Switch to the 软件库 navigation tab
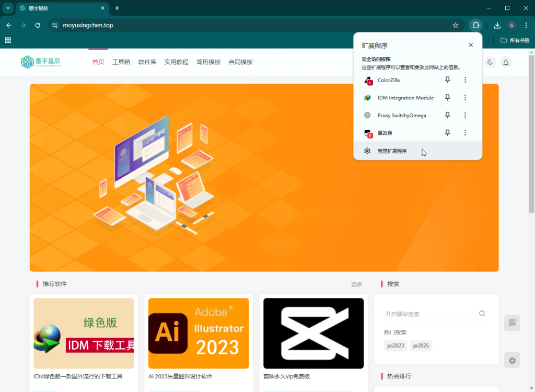This screenshot has width=535, height=392. click(x=147, y=62)
